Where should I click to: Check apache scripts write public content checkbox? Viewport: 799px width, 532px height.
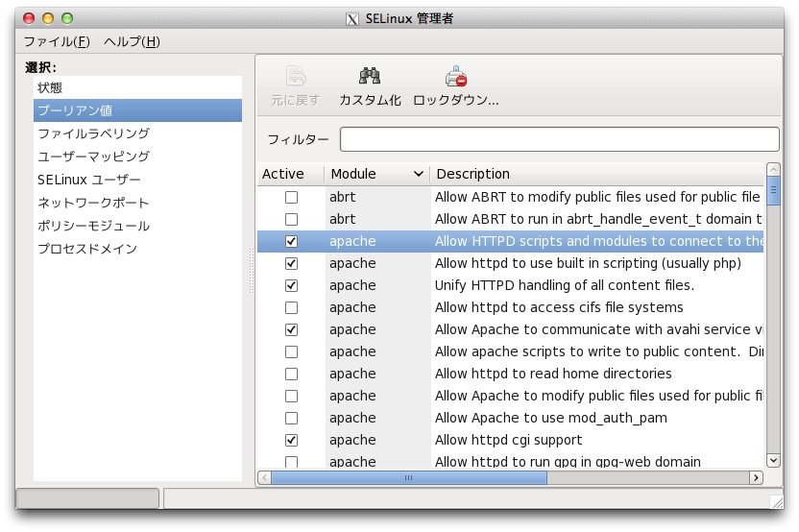coord(292,351)
